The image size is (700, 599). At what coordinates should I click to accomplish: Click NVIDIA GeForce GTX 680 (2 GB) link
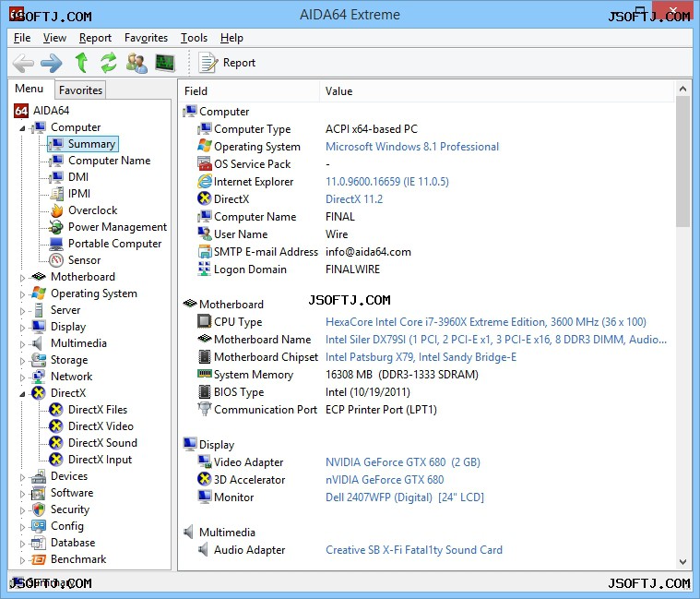point(403,462)
